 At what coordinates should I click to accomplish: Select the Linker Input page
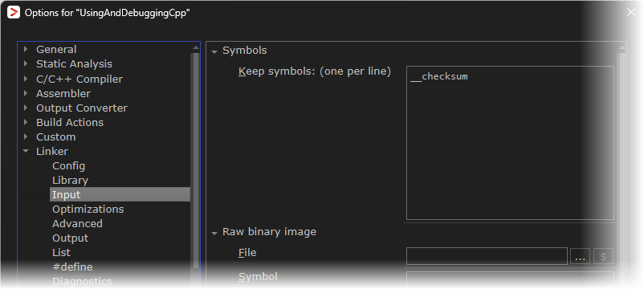120,194
